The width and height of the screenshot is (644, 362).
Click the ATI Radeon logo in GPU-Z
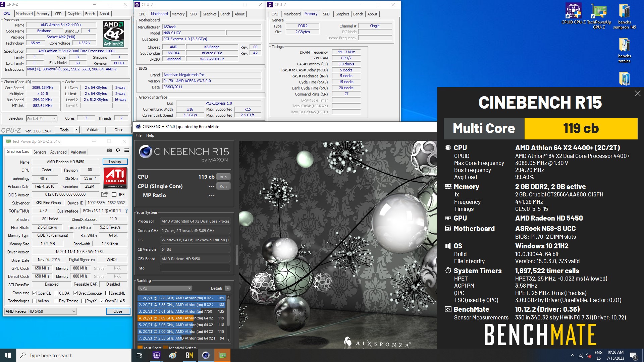pos(115,178)
